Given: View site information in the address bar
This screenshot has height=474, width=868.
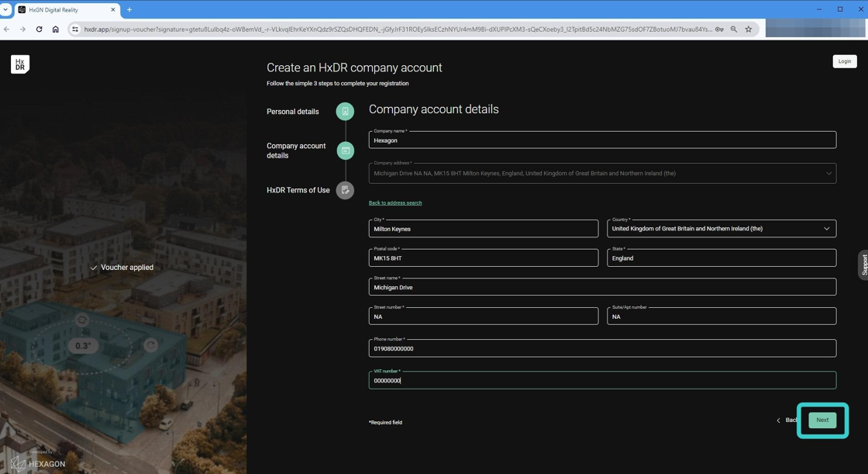Looking at the screenshot, I should pos(75,29).
